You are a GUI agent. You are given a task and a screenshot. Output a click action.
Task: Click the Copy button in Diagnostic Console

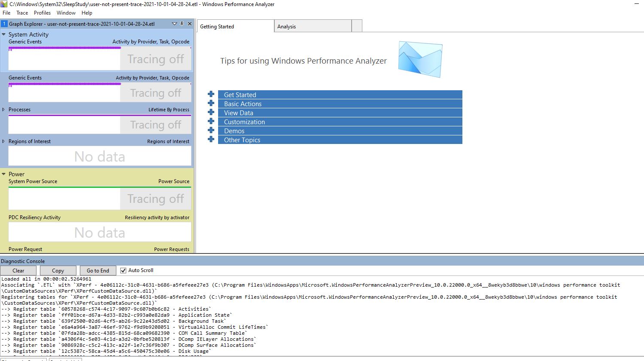click(58, 270)
